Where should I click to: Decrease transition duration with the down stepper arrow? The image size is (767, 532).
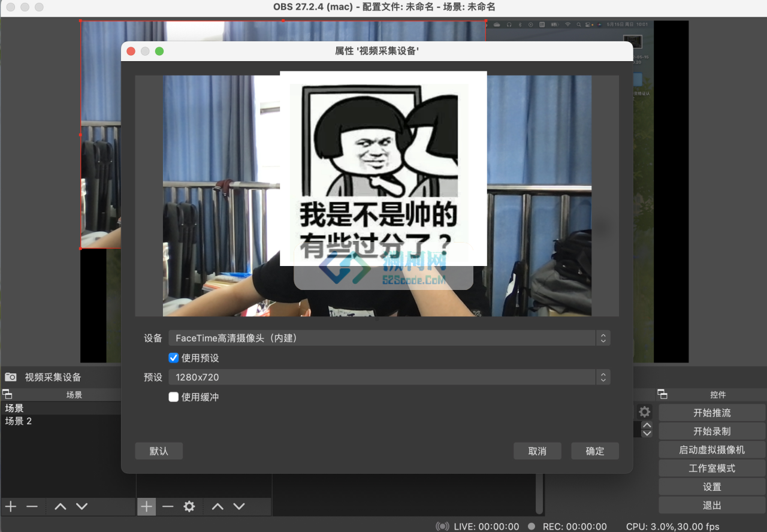coord(647,433)
